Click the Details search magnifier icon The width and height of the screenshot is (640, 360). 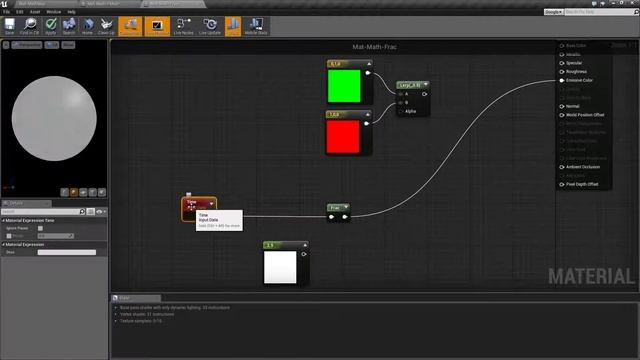82,211
